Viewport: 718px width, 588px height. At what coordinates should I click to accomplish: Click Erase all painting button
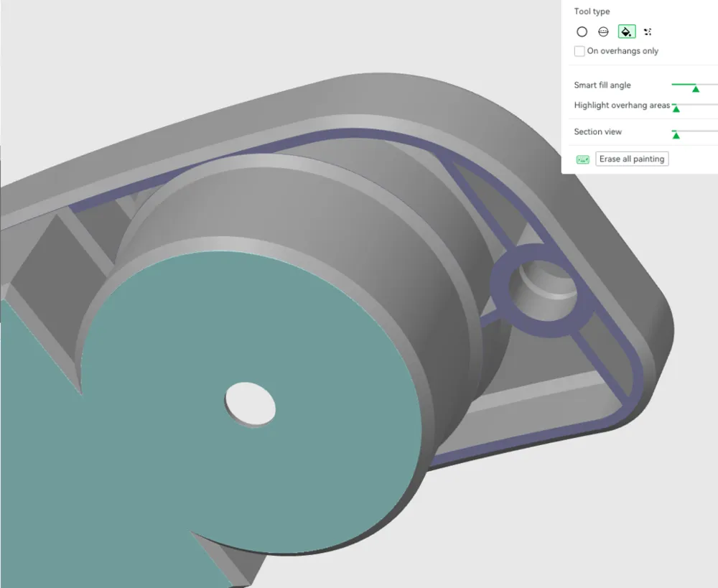tap(632, 159)
